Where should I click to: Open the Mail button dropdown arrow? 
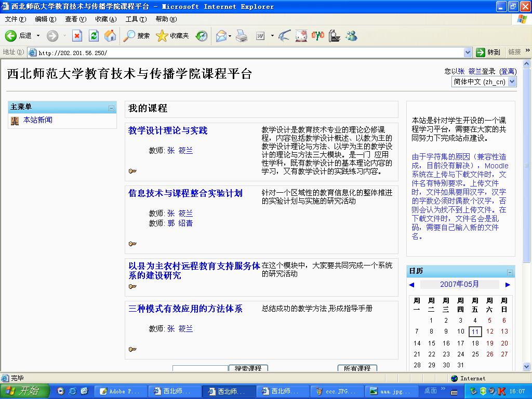[x=230, y=36]
